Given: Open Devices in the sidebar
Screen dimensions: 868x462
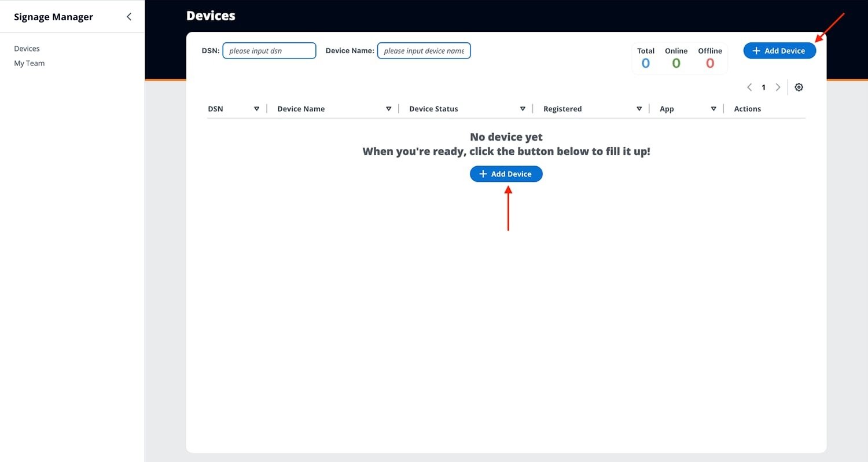Looking at the screenshot, I should [x=27, y=49].
